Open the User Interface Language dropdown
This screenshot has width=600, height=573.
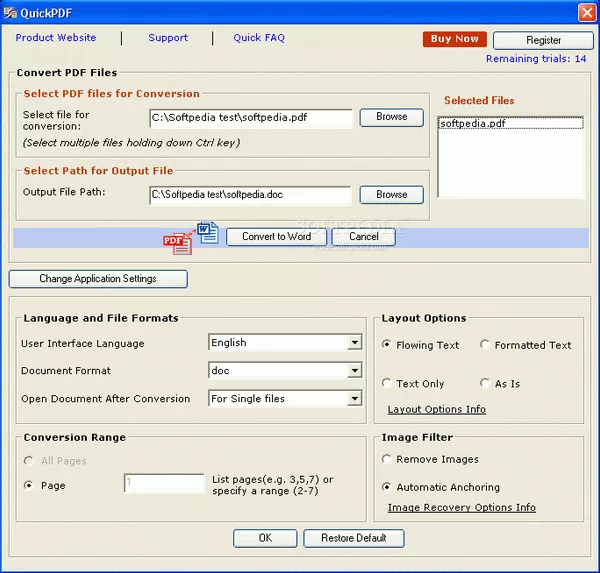(355, 343)
